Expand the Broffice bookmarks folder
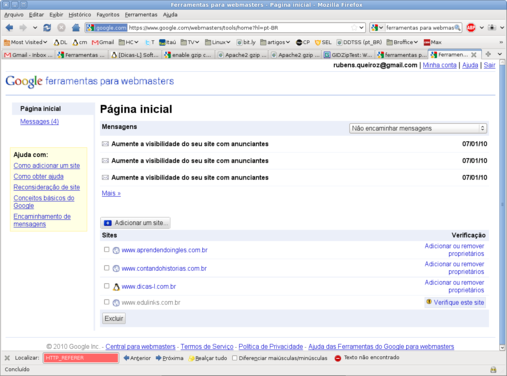 pyautogui.click(x=402, y=42)
